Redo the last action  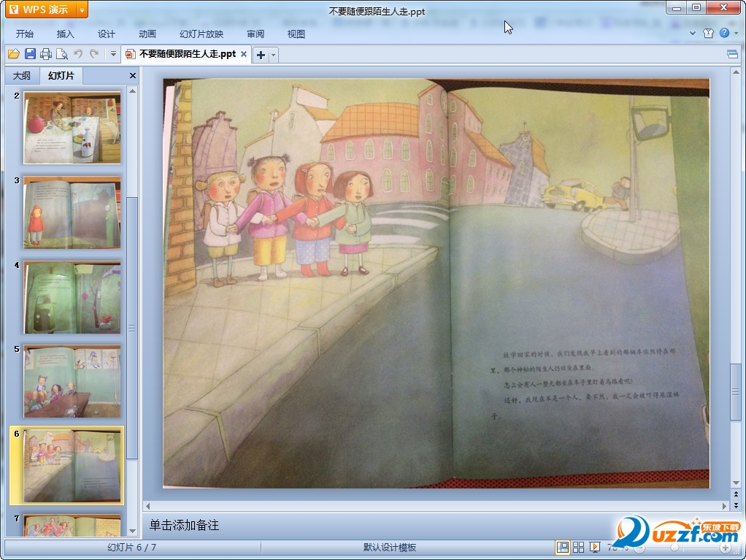(x=94, y=54)
